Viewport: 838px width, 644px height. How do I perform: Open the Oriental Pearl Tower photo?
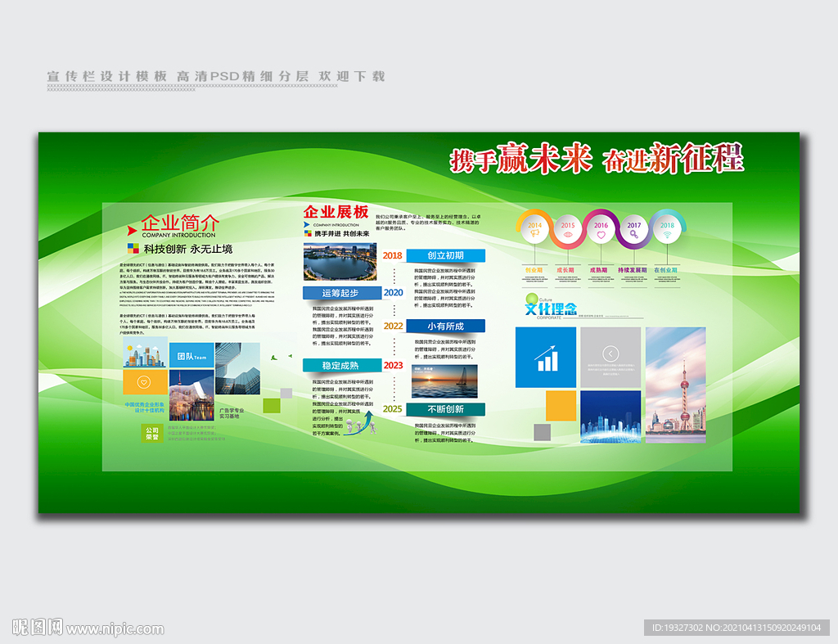point(675,385)
